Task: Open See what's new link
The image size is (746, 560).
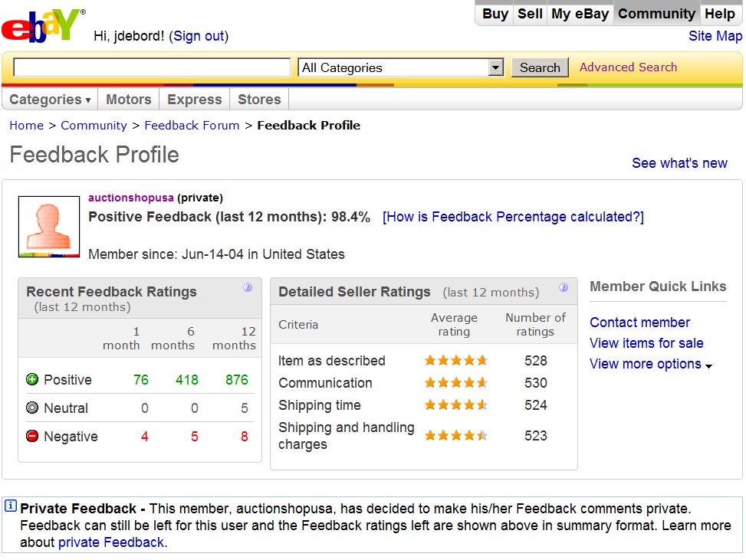Action: pos(679,163)
